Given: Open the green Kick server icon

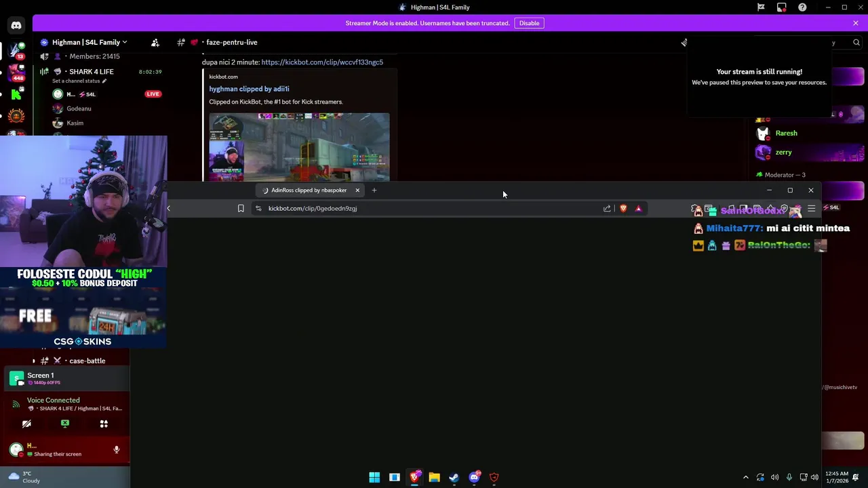Looking at the screenshot, I should point(16,94).
